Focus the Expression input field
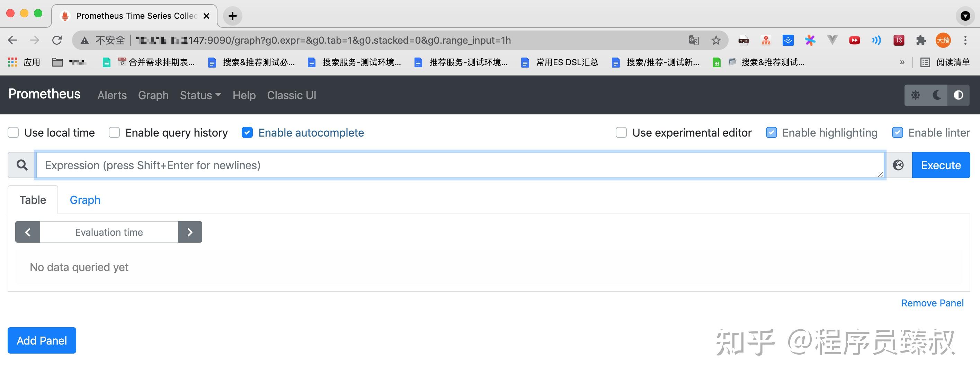The image size is (980, 382). [460, 165]
